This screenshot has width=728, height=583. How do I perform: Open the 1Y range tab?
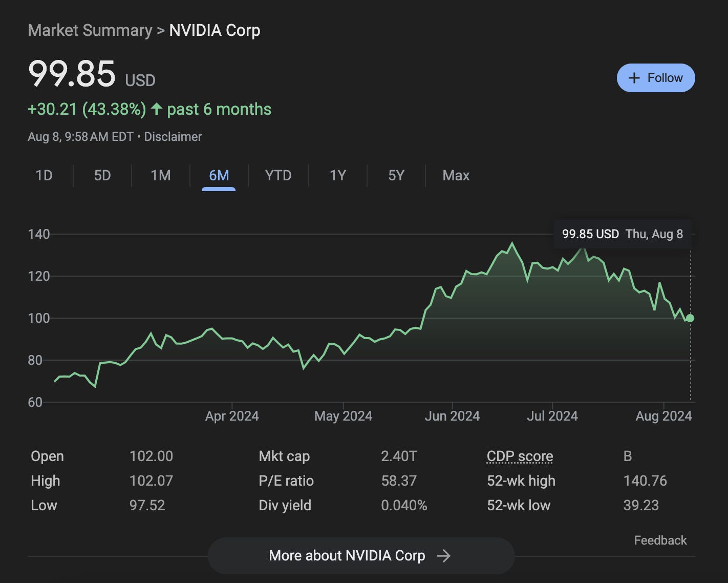point(338,176)
